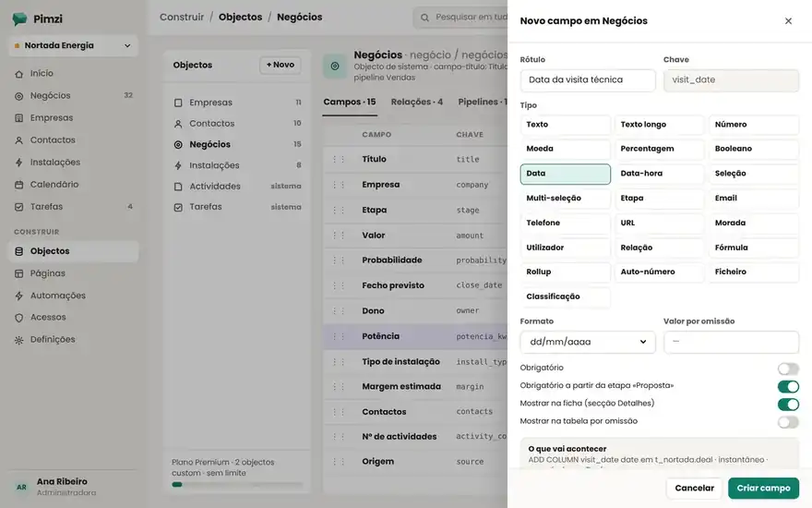Click the Contactos icon in Objectos list
The height and width of the screenshot is (508, 812).
178,124
